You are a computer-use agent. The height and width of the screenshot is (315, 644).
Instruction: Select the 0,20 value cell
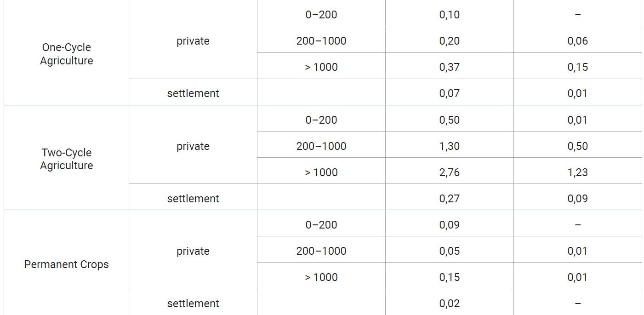(x=450, y=41)
